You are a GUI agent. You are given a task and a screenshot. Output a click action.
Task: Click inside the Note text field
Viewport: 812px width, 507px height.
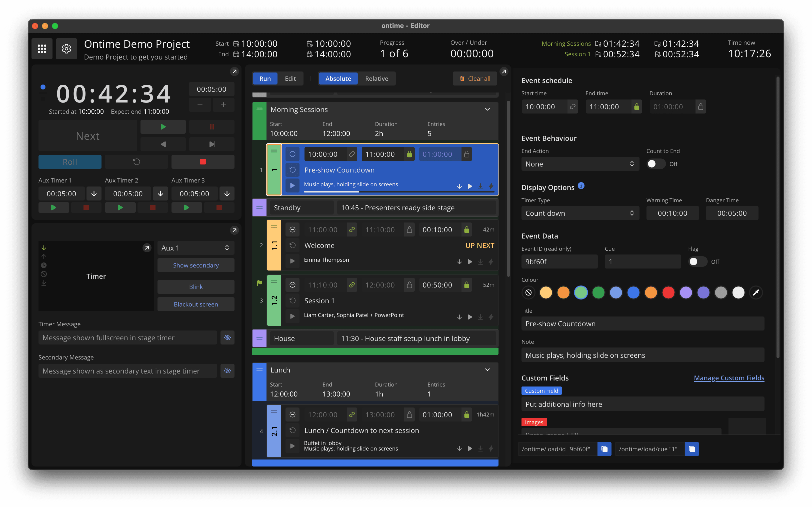pos(642,355)
